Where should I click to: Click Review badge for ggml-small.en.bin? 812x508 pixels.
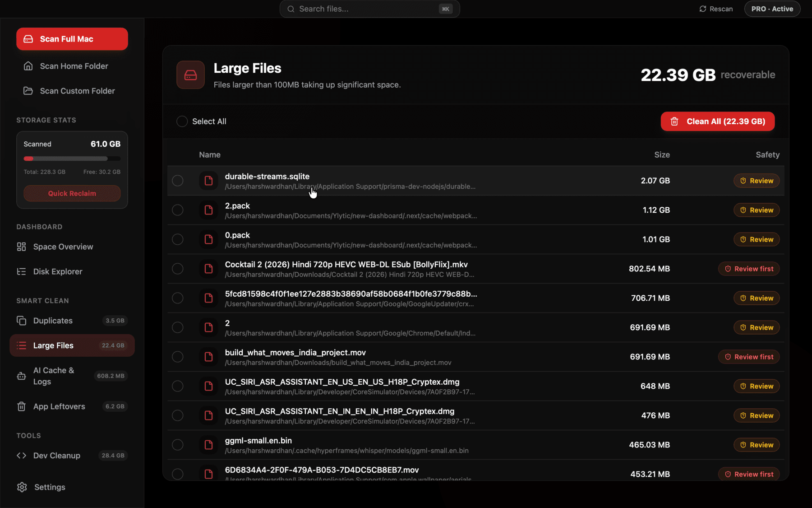click(757, 445)
